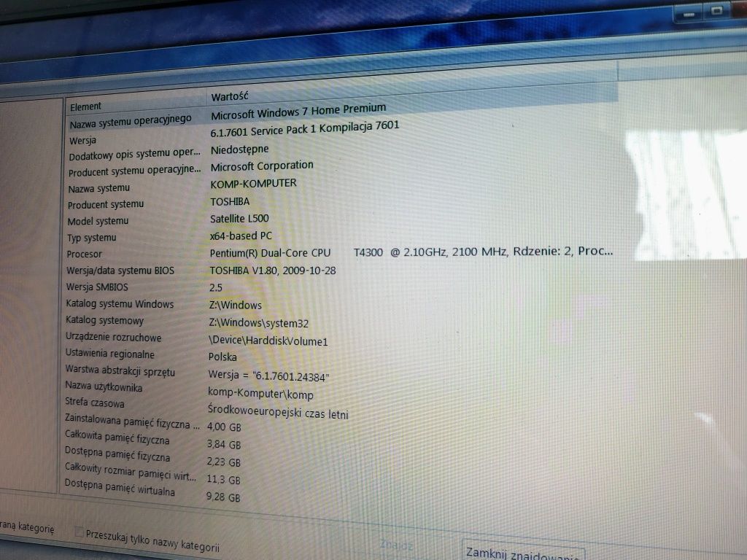Click the '6.1.7601 Service Pack 1 Kompilacja 7601' value
Image resolution: width=747 pixels, height=560 pixels.
pyautogui.click(x=304, y=128)
